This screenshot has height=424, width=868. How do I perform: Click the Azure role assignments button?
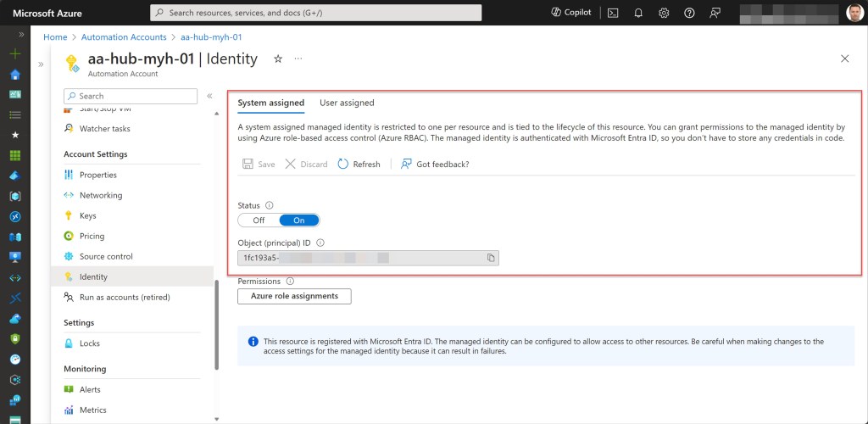(x=294, y=296)
